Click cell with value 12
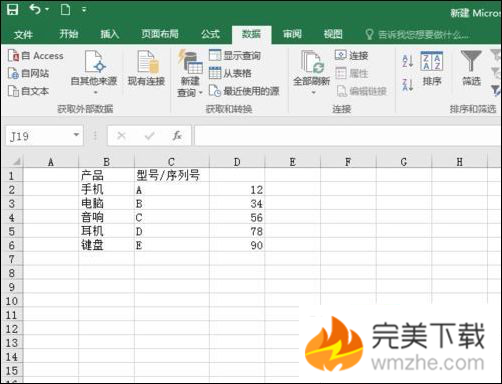502x384 pixels. (x=237, y=189)
